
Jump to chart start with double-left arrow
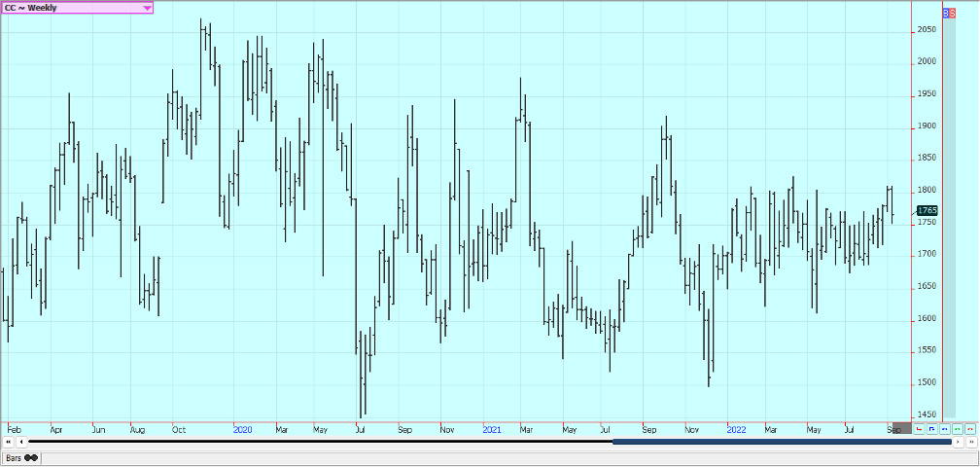coord(8,442)
